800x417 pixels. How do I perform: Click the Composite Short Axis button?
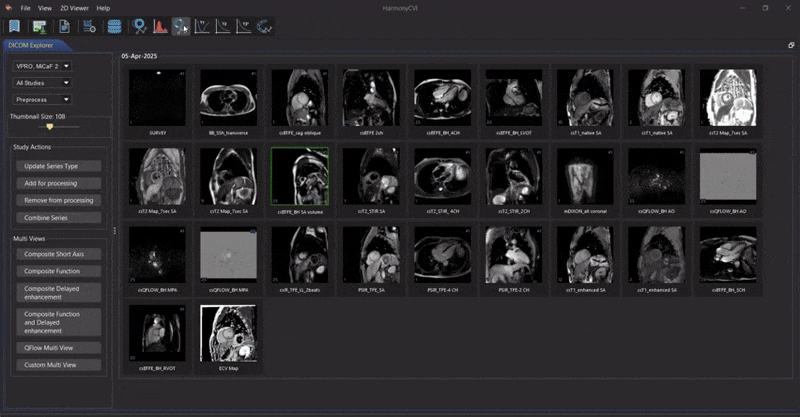coord(59,254)
